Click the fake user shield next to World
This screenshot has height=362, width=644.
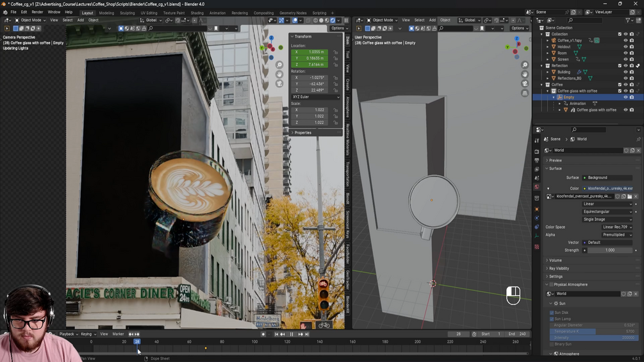[626, 150]
